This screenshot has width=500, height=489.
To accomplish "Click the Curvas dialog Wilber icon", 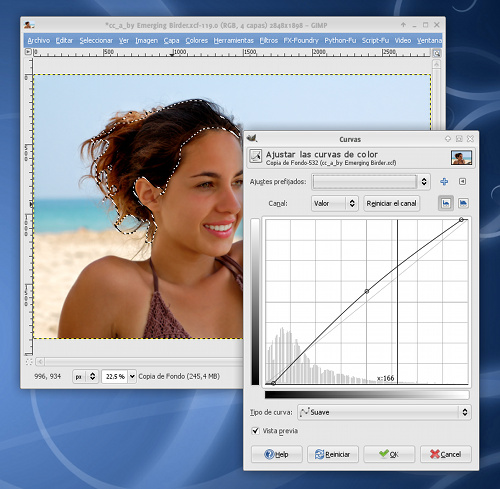I will click(252, 138).
